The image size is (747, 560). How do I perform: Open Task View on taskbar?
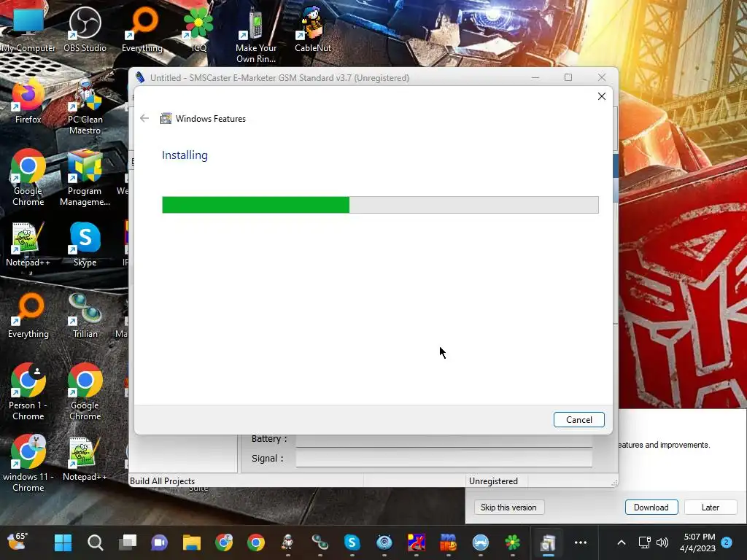[x=127, y=542]
